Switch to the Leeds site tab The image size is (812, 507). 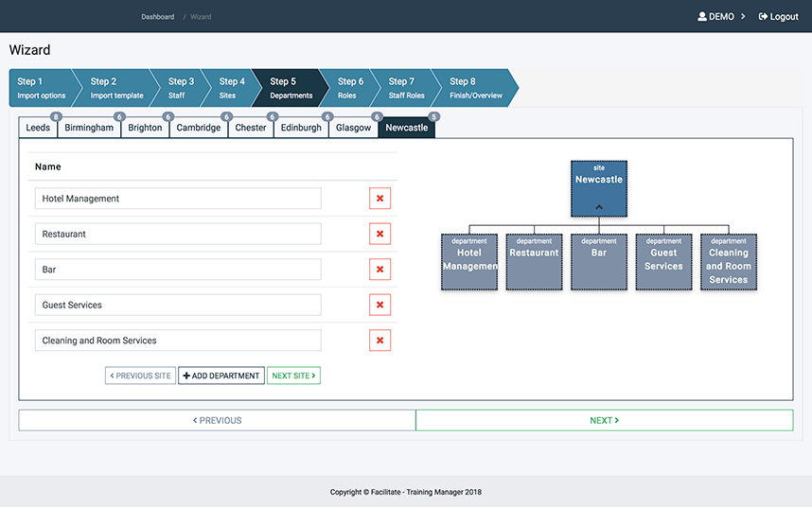coord(38,128)
